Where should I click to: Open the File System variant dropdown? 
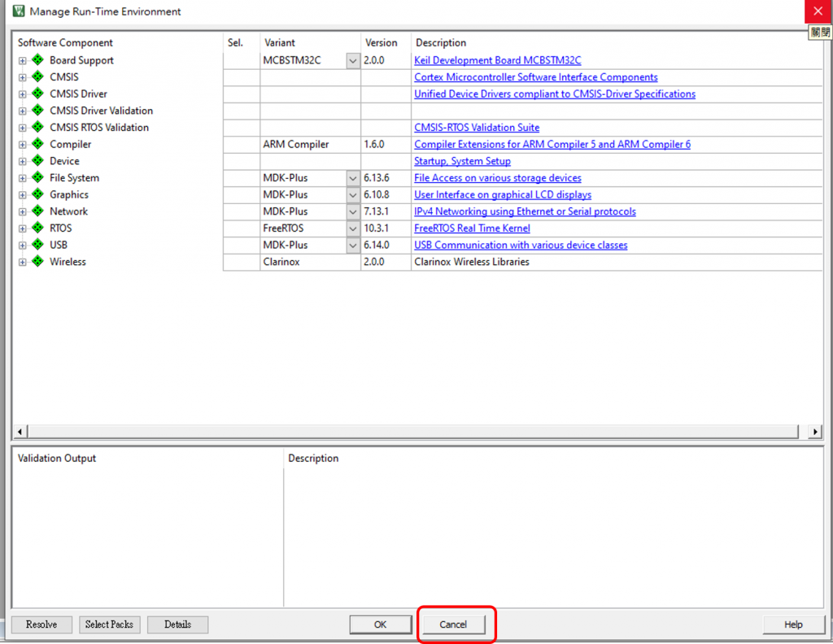click(x=353, y=178)
